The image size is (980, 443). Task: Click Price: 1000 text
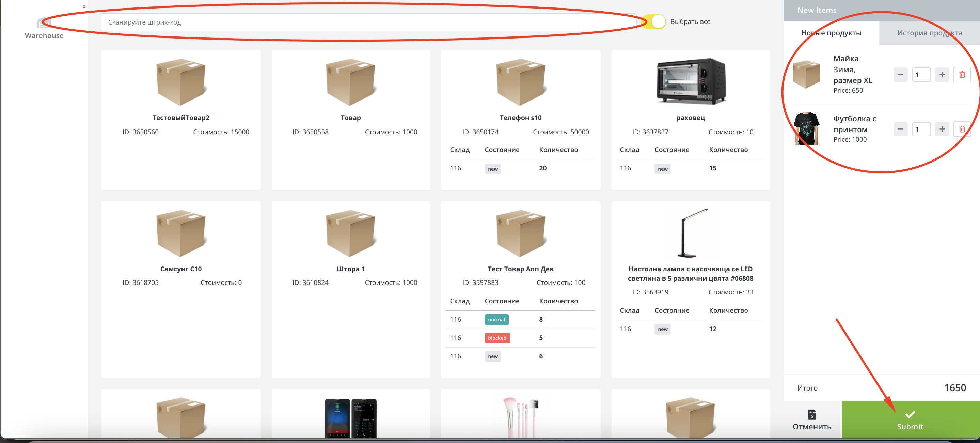(x=850, y=140)
